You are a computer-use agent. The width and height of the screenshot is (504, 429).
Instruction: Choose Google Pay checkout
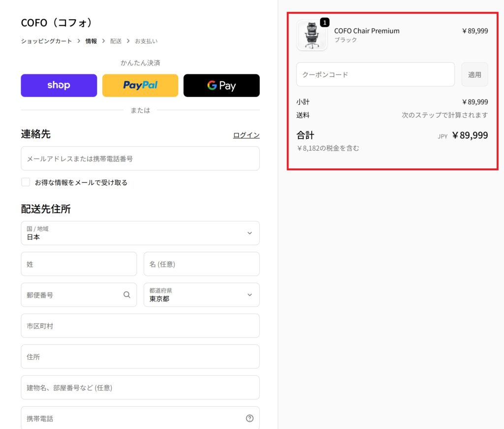pyautogui.click(x=221, y=85)
